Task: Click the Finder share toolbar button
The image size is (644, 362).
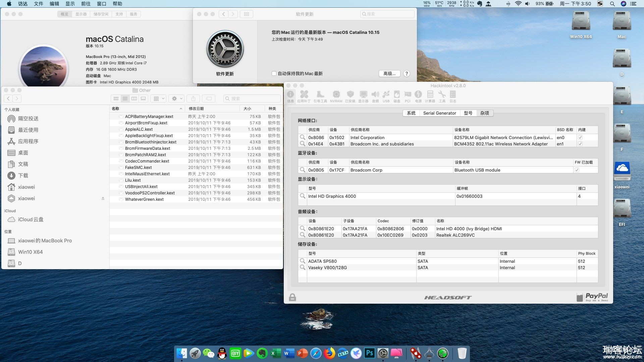Action: pos(193,99)
